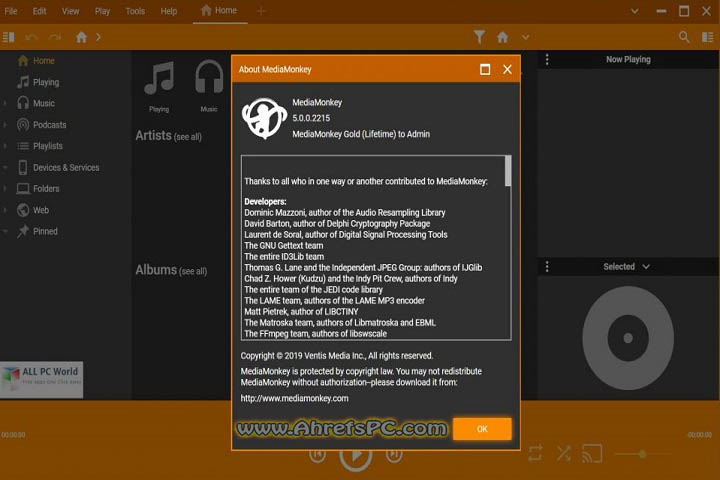Open the search magnifier
The width and height of the screenshot is (720, 480).
[684, 37]
